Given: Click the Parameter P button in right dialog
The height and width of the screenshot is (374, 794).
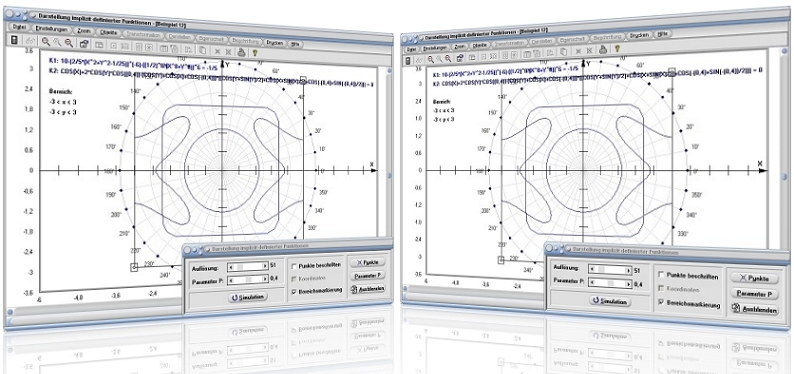Looking at the screenshot, I should pos(755,294).
